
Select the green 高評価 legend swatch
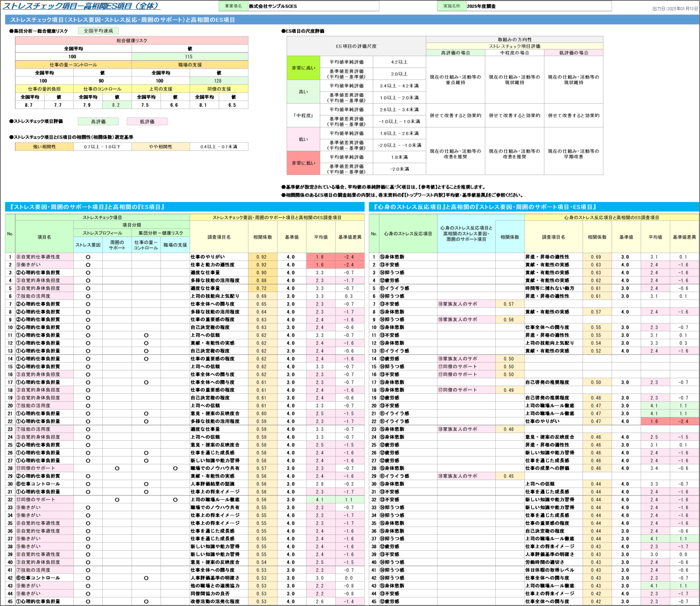tap(98, 122)
